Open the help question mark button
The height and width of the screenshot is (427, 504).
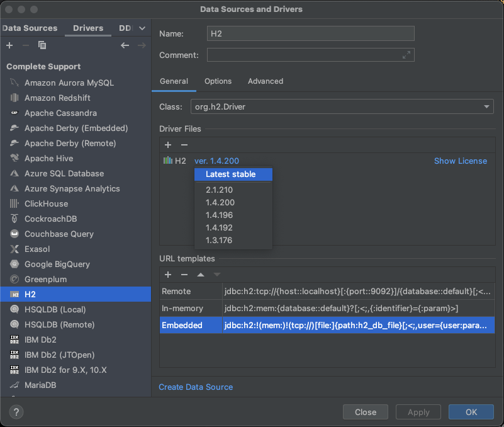[16, 412]
